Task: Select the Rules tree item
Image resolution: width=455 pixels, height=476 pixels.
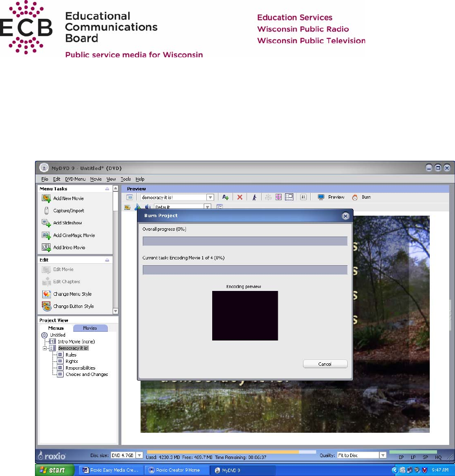Action: coord(71,355)
